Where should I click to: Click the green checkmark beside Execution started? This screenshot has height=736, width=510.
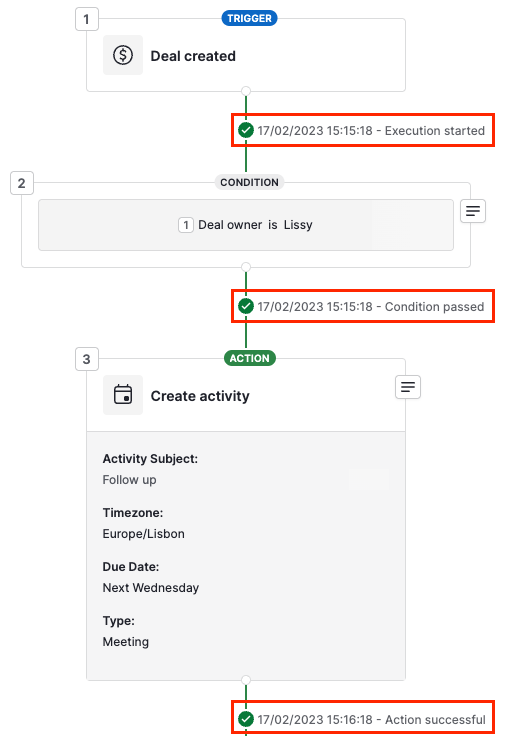[246, 130]
